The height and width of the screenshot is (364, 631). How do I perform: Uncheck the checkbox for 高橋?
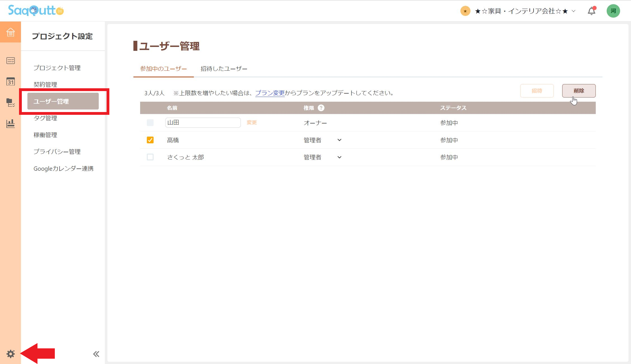pyautogui.click(x=150, y=140)
